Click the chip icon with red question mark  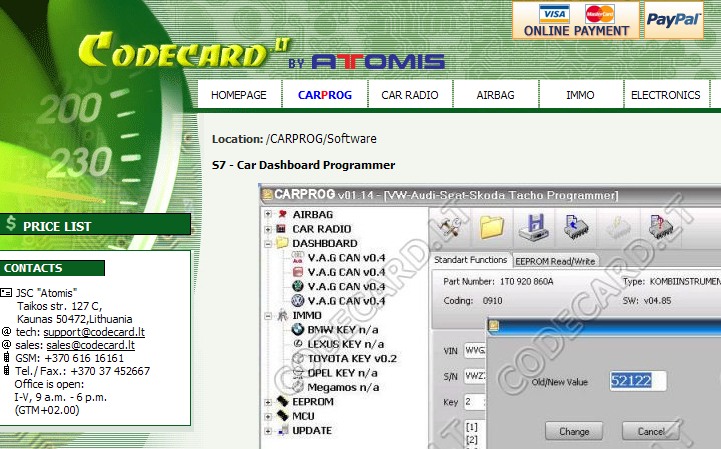pyautogui.click(x=658, y=227)
